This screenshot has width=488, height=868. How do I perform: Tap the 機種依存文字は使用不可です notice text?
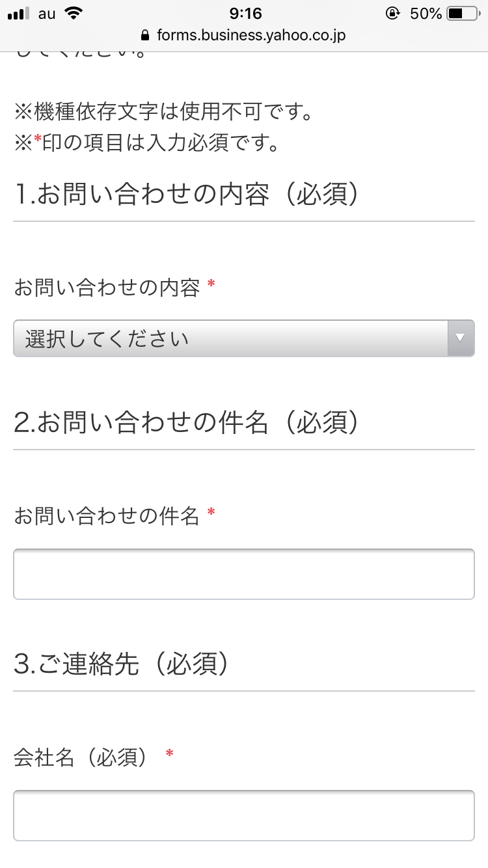(164, 111)
